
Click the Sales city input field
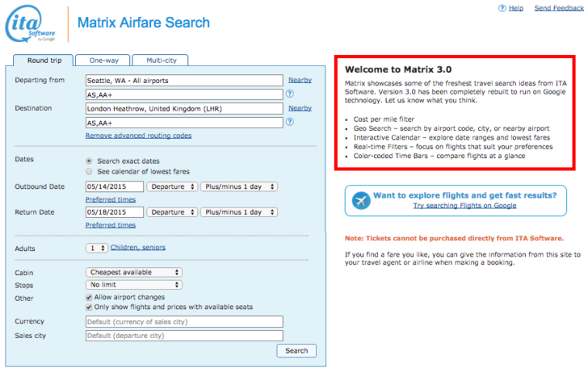click(184, 336)
